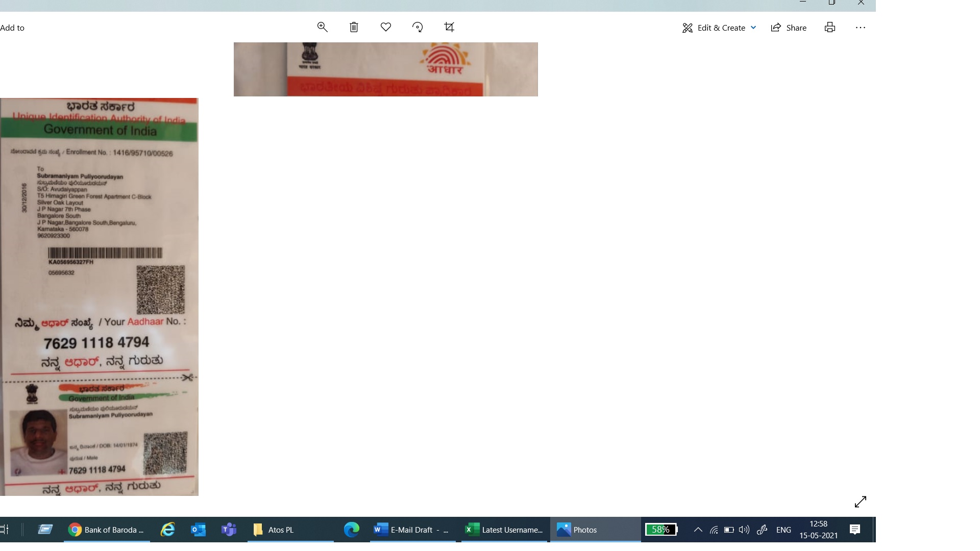The width and height of the screenshot is (980, 551).
Task: Open the Crop tool
Action: [x=449, y=27]
